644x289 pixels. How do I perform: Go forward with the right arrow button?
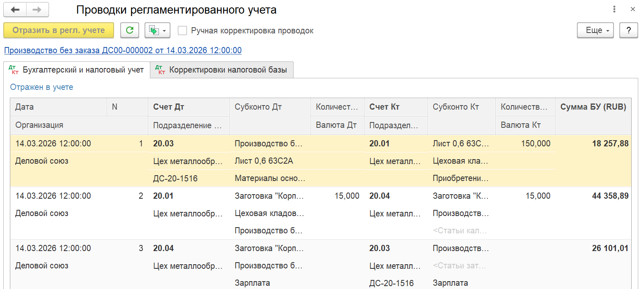[x=37, y=9]
